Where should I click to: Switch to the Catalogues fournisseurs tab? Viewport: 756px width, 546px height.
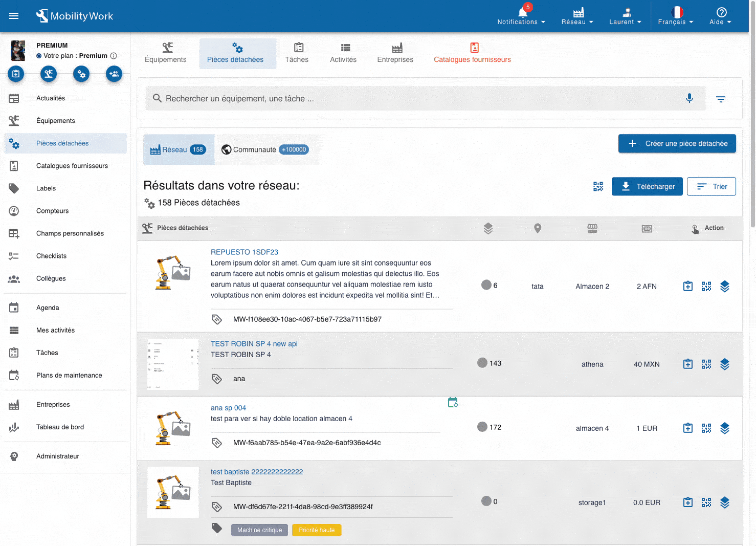point(472,53)
